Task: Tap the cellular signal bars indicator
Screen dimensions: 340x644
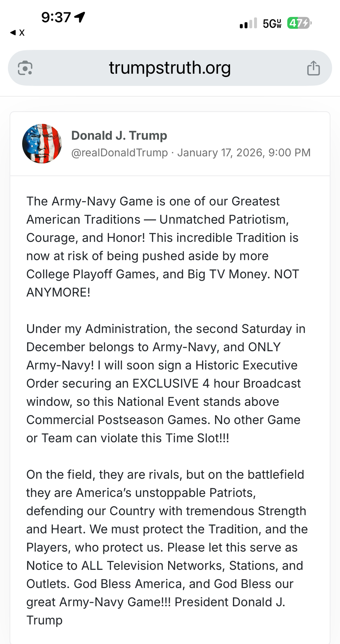Action: click(x=248, y=23)
